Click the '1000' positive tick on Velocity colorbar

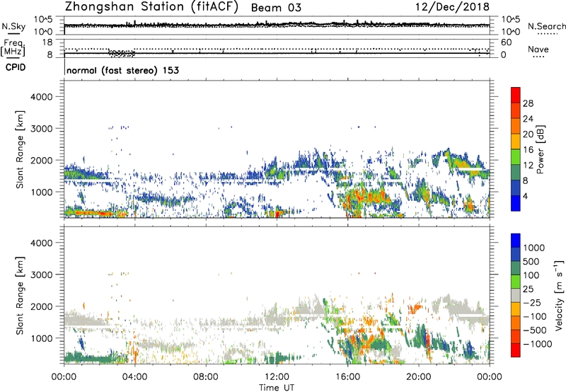(534, 248)
